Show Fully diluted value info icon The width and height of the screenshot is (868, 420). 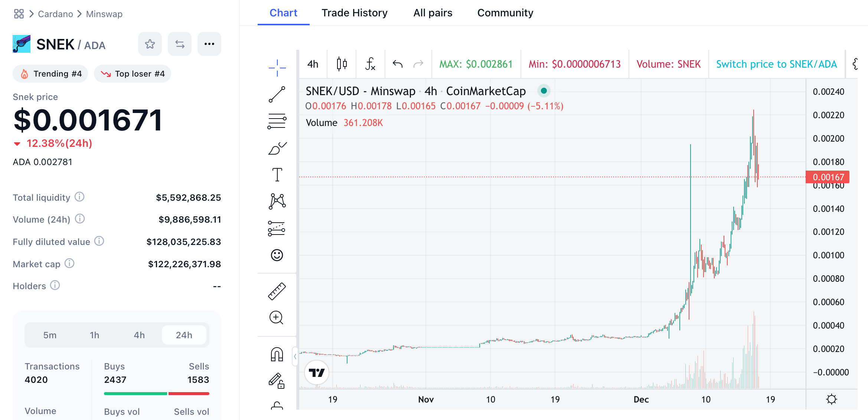99,241
